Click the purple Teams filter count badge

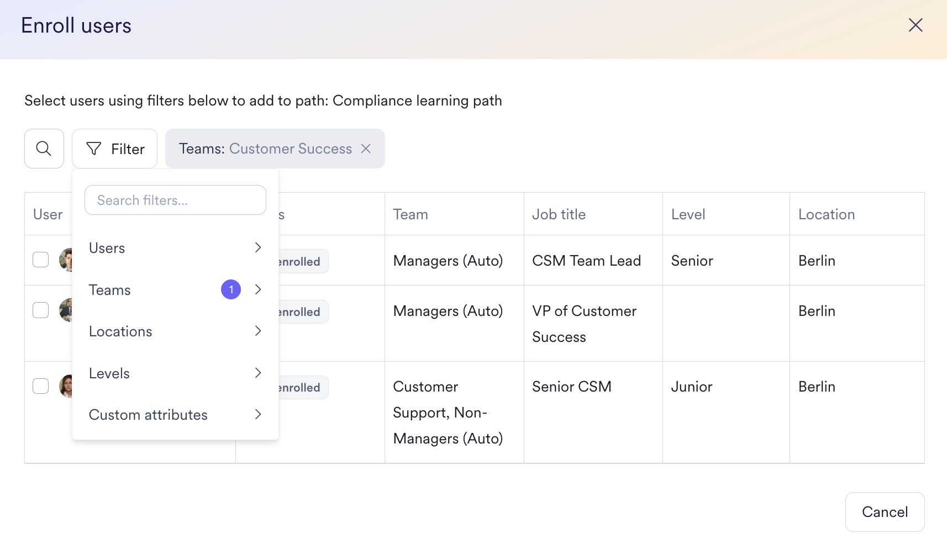click(x=231, y=289)
